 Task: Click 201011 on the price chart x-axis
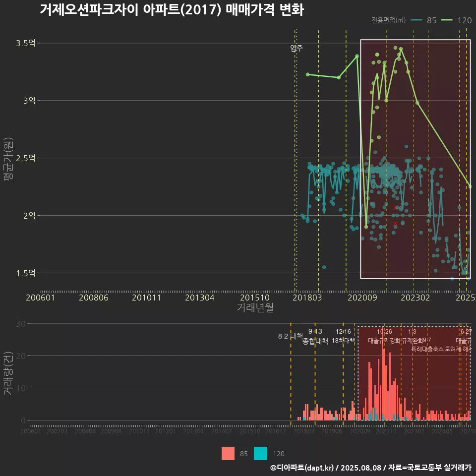[146, 297]
